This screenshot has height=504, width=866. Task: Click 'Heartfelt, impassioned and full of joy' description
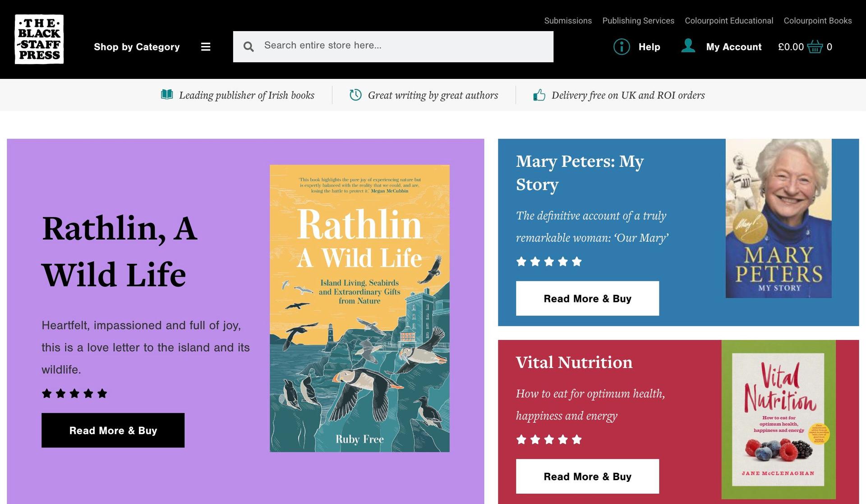[146, 347]
